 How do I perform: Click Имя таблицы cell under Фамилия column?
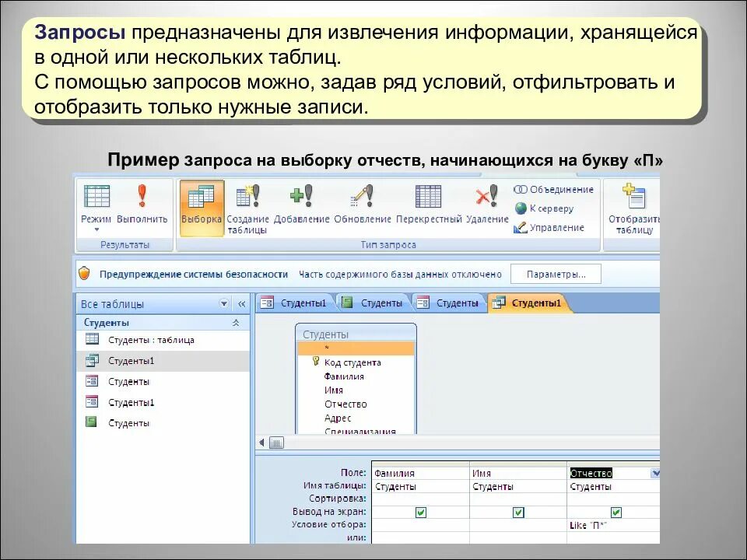(x=420, y=486)
